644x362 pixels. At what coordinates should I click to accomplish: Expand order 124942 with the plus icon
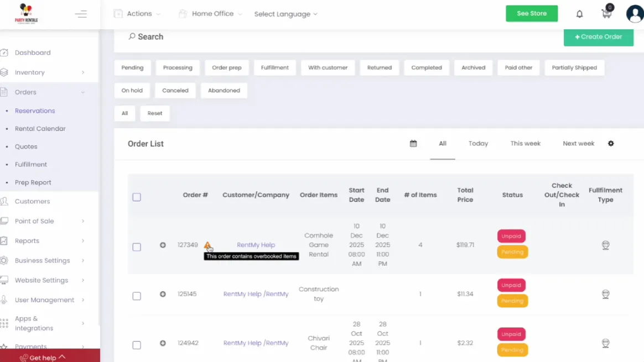point(163,343)
